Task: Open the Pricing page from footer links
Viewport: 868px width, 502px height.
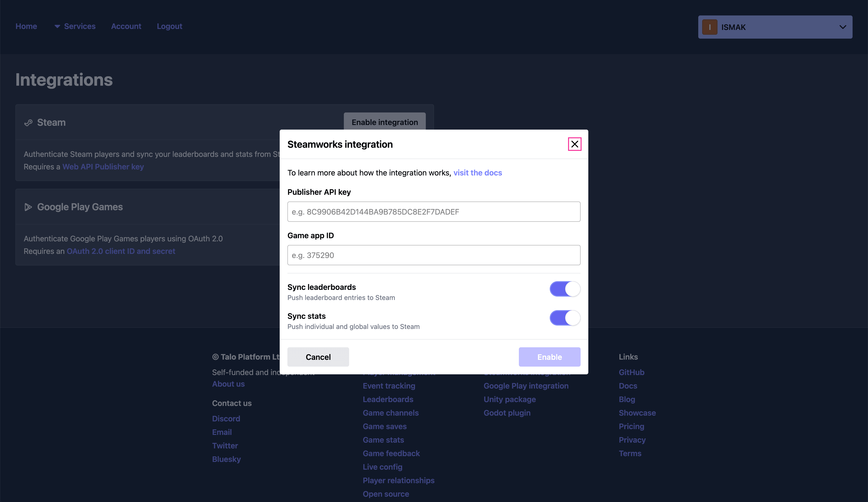Action: (631, 426)
